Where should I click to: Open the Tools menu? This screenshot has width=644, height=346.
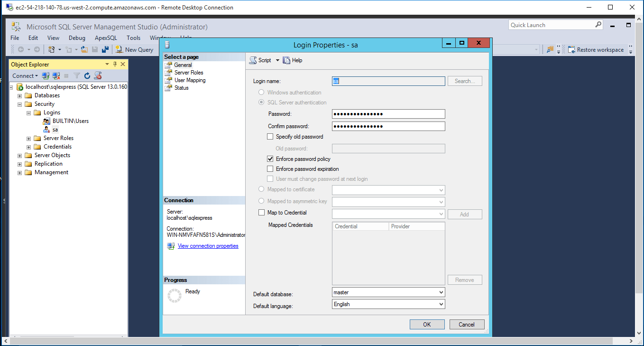133,38
